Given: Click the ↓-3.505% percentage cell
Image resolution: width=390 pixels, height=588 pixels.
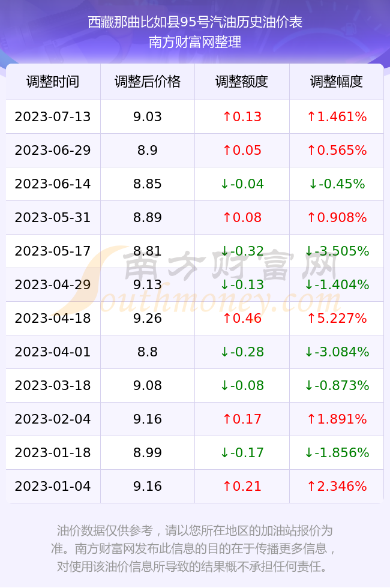Looking at the screenshot, I should [x=337, y=251].
